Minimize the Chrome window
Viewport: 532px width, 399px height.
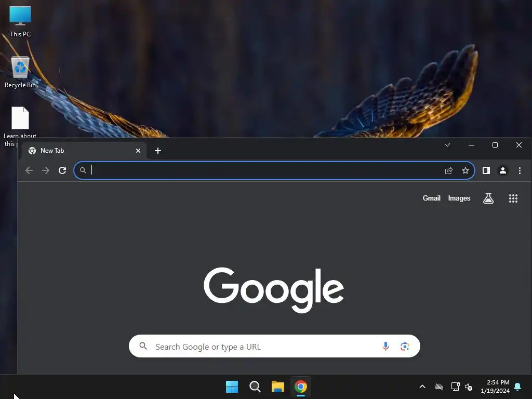click(471, 145)
